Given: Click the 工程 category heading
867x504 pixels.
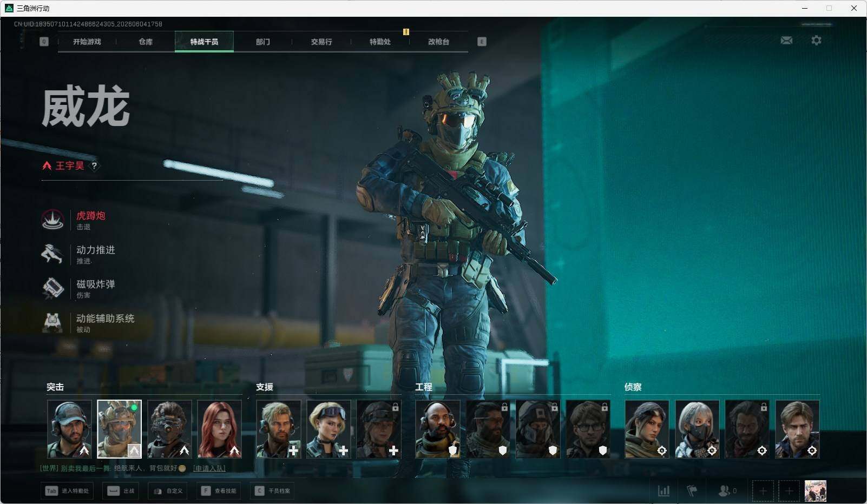Looking at the screenshot, I should pos(424,387).
